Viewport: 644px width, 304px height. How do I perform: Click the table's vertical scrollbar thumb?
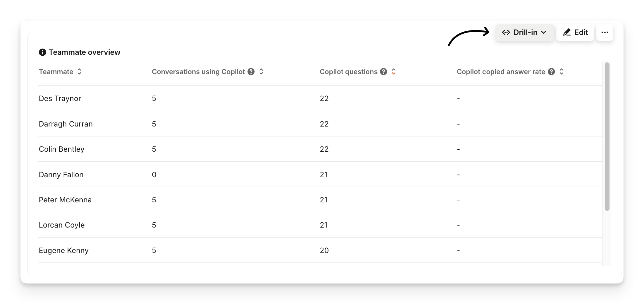[x=607, y=136]
